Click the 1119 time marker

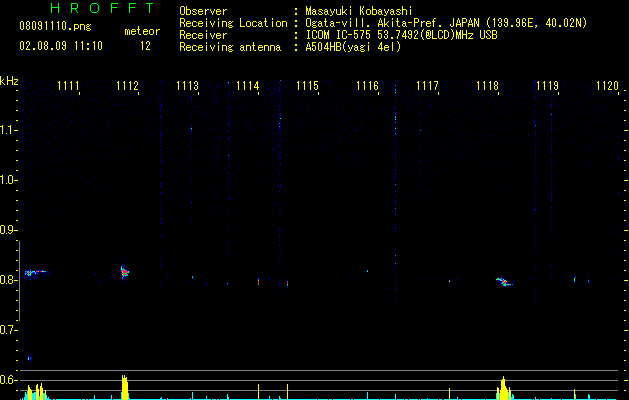[x=547, y=86]
